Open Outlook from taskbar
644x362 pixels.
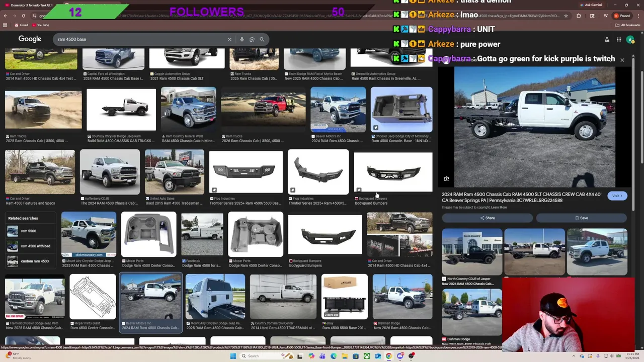point(378,356)
